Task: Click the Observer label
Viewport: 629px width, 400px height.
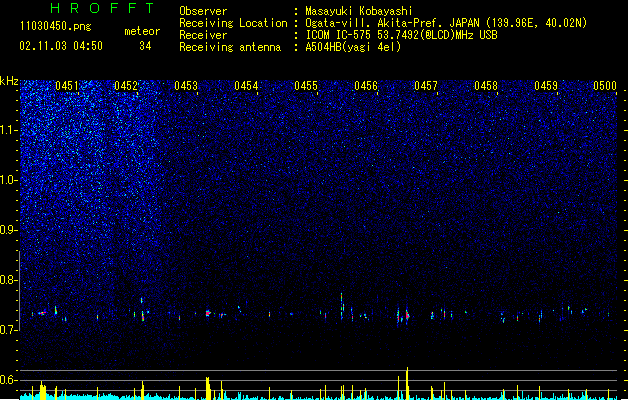Action: (203, 11)
